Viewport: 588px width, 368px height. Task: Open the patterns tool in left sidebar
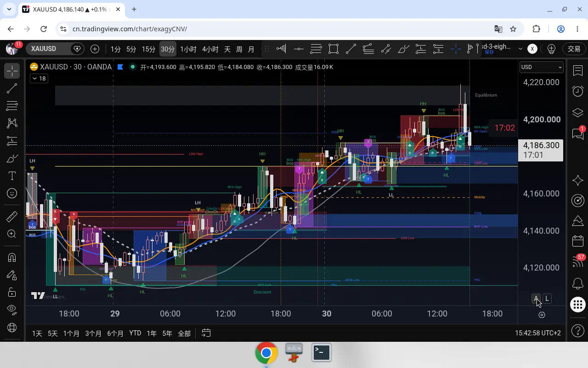pos(12,123)
